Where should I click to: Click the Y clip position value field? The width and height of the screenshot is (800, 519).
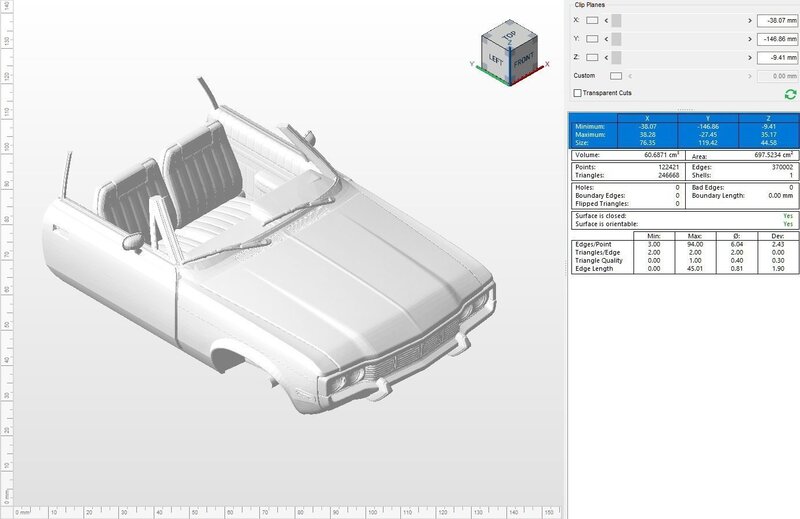pos(776,39)
